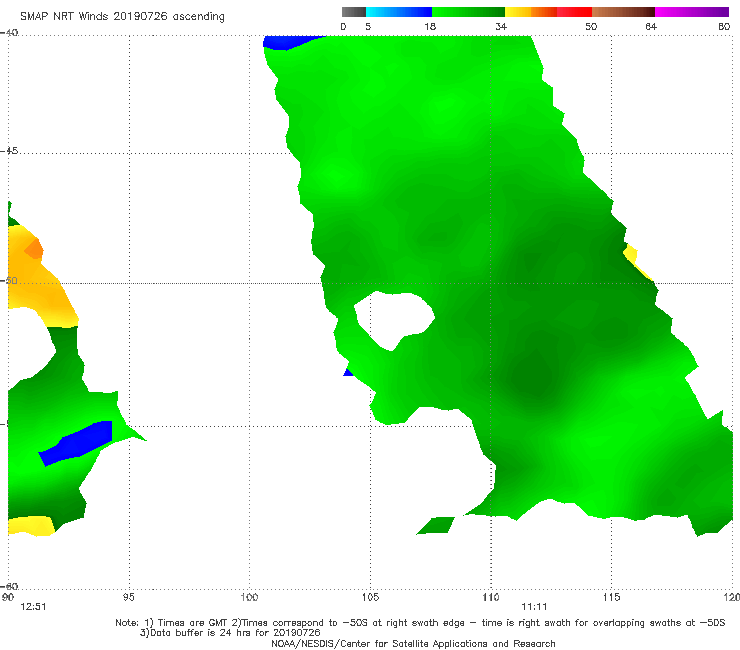Click the latitude label '-45'
The width and height of the screenshot is (740, 650).
pyautogui.click(x=9, y=151)
